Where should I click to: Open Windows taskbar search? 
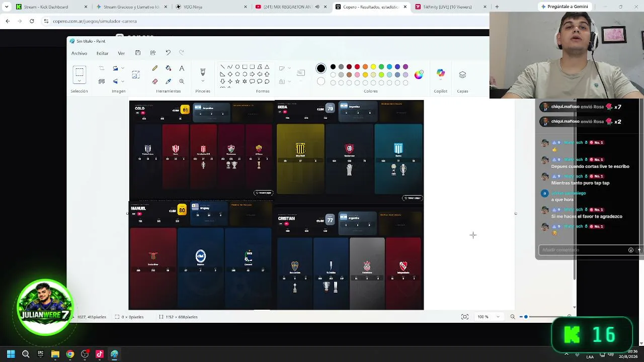26,354
